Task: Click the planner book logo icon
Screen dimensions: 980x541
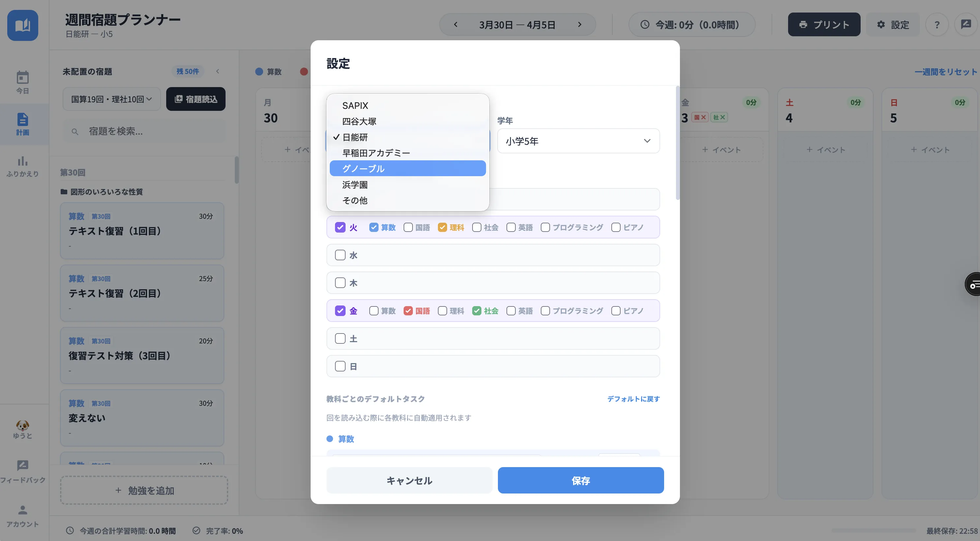Action: (x=22, y=25)
